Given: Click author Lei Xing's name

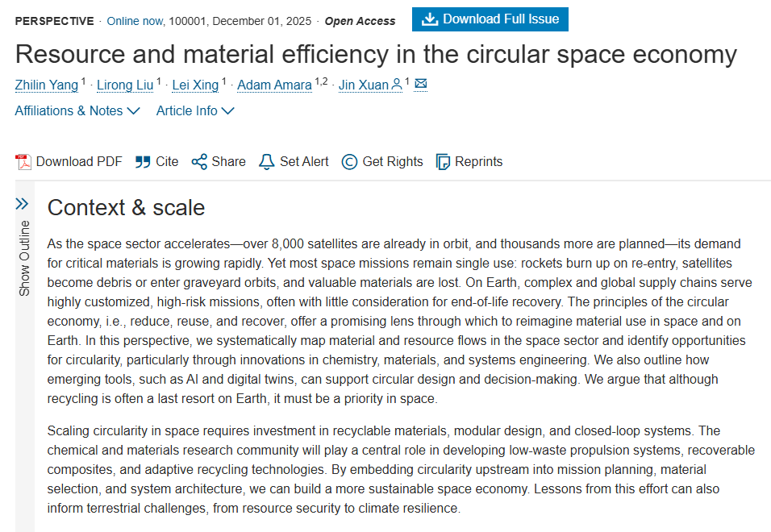Looking at the screenshot, I should point(195,85).
